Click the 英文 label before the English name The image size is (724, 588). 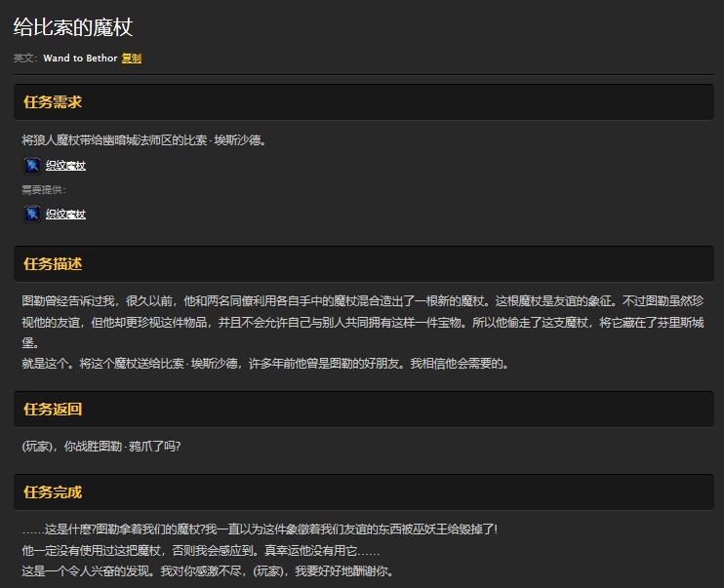[x=24, y=59]
